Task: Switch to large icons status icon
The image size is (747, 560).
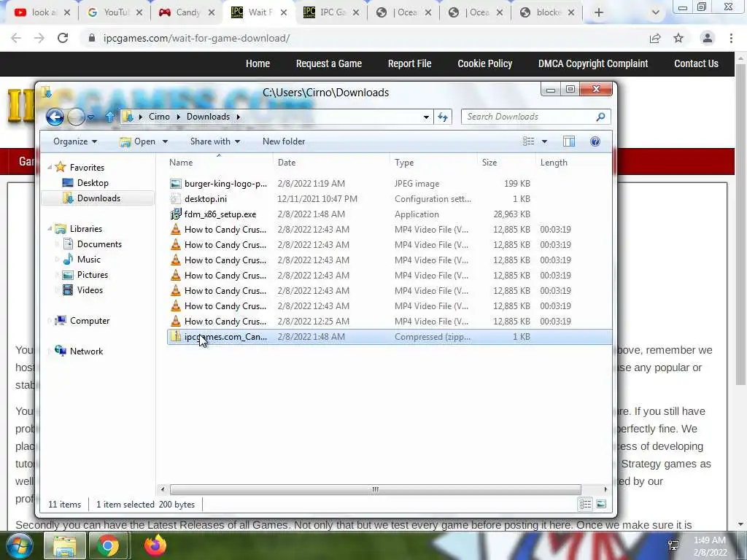Action: (x=601, y=505)
